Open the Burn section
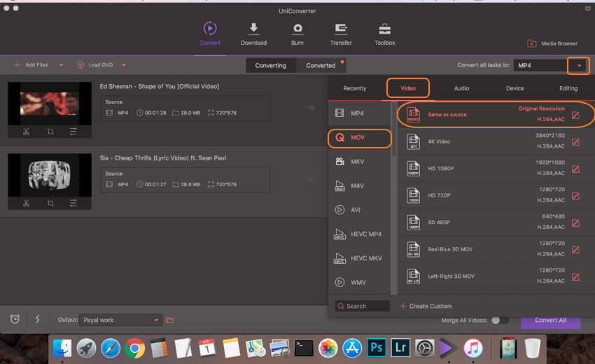The width and height of the screenshot is (595, 364). click(297, 34)
